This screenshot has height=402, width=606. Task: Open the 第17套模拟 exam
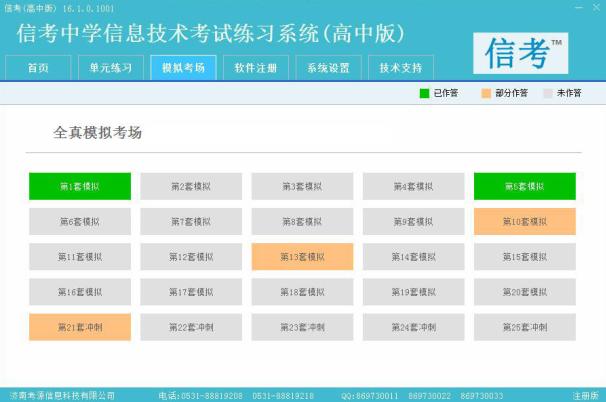click(x=191, y=292)
